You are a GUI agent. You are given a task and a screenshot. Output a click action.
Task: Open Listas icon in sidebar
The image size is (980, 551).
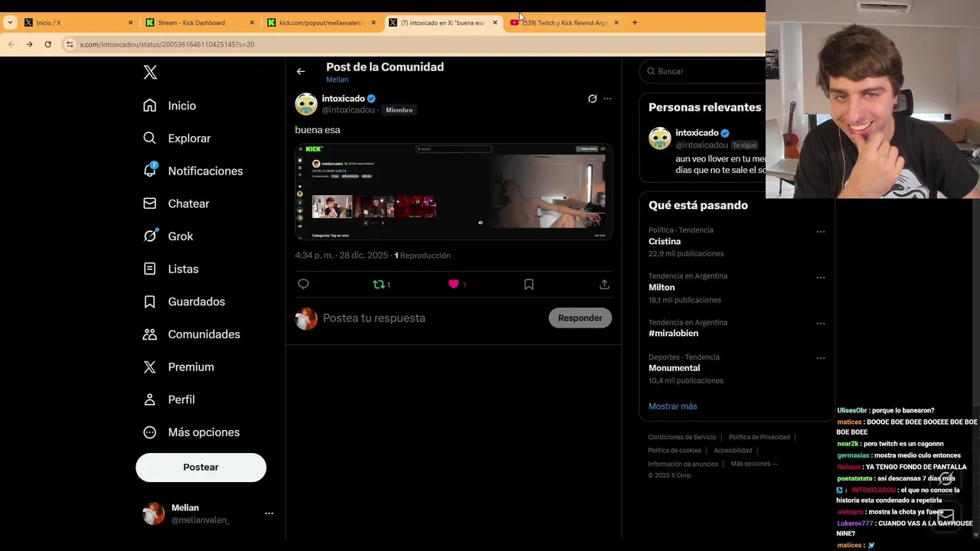click(150, 269)
